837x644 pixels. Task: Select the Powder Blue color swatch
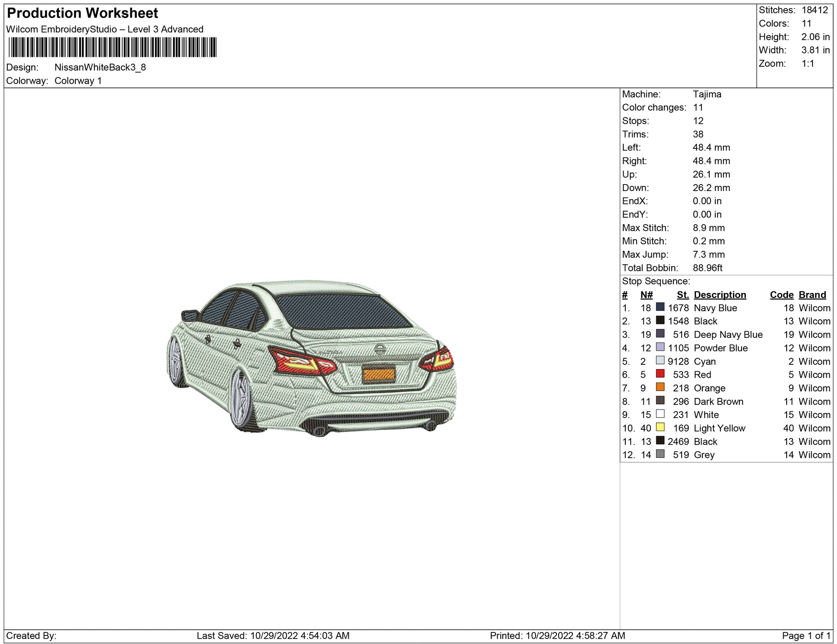tap(660, 347)
